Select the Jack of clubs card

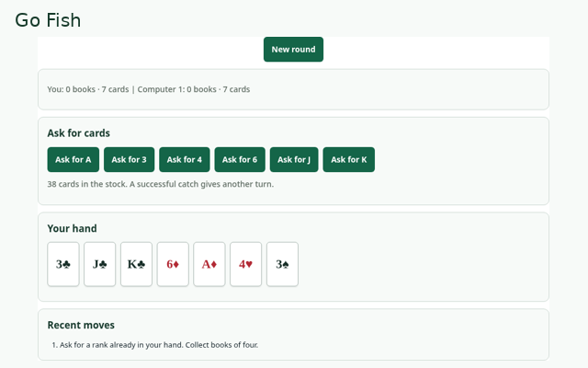coord(100,264)
